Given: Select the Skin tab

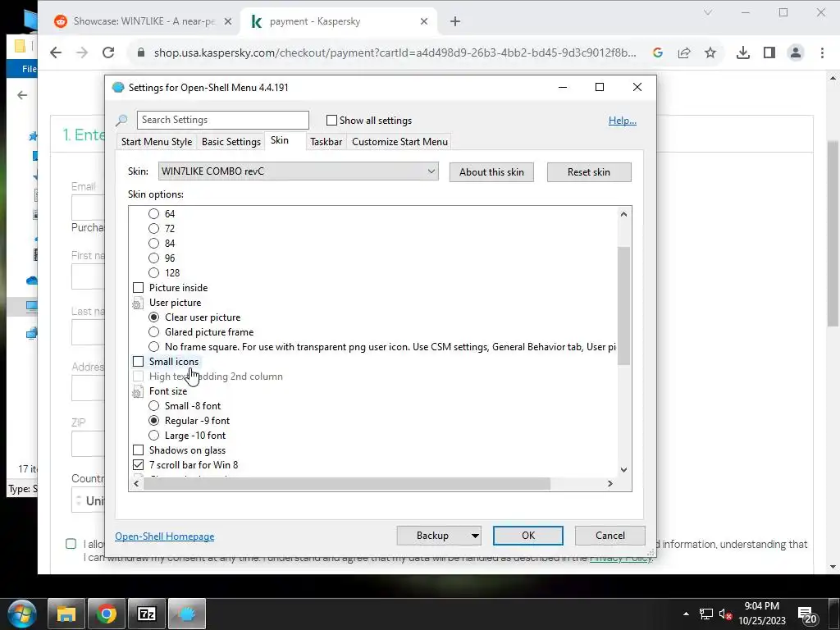Looking at the screenshot, I should [x=280, y=140].
